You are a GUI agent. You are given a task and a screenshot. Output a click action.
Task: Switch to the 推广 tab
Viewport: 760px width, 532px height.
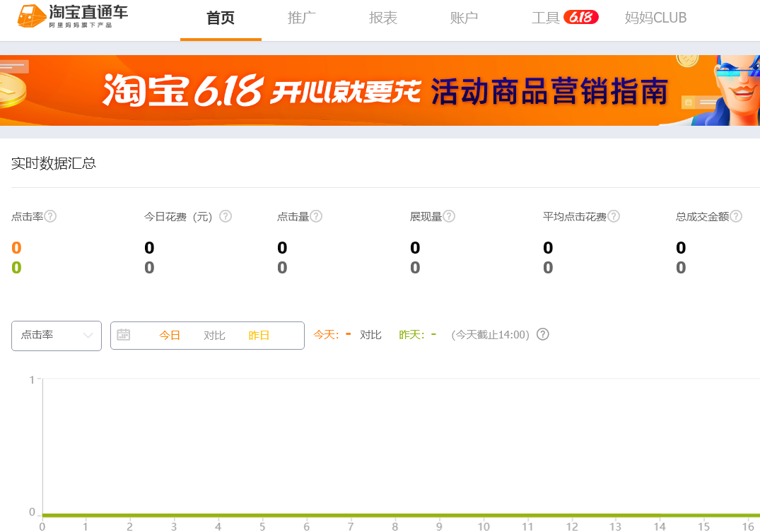tap(301, 18)
